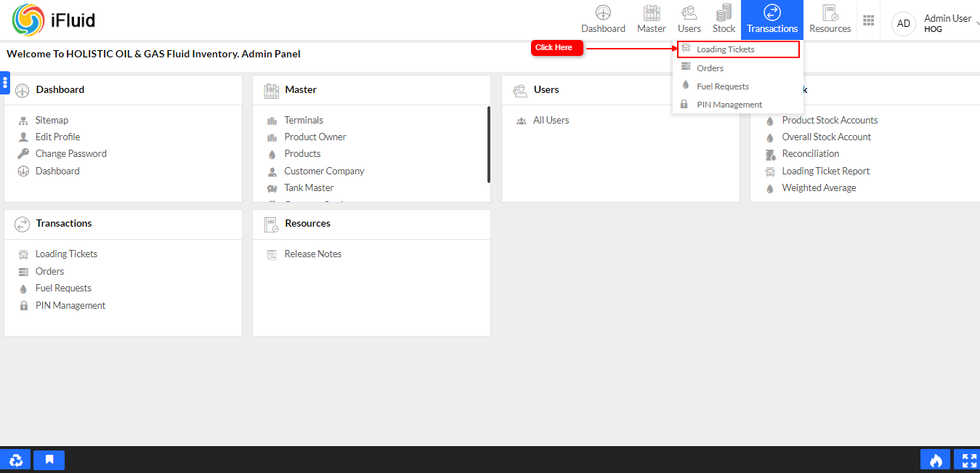Image resolution: width=980 pixels, height=473 pixels.
Task: Open PIN Management in the Transactions panel
Action: point(70,305)
